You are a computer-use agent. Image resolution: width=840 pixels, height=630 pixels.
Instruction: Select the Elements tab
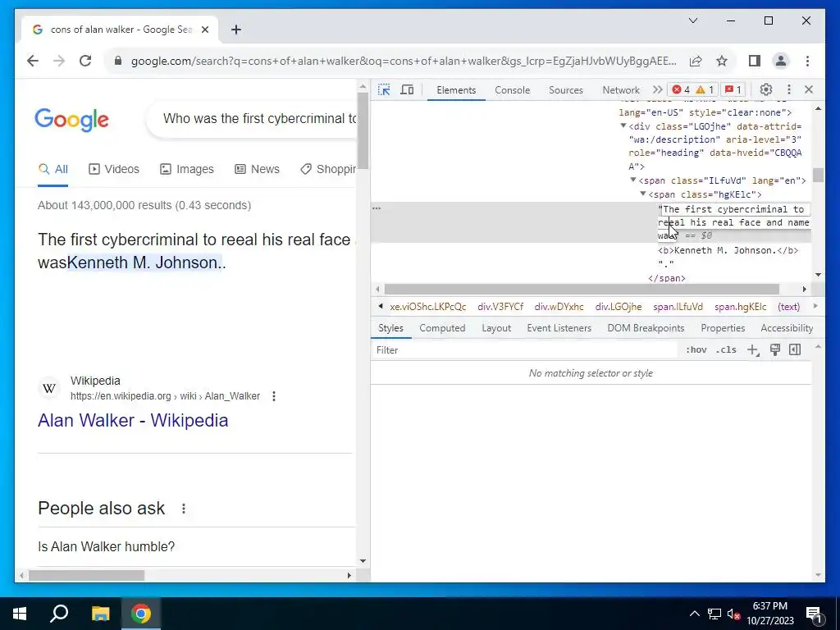456,90
